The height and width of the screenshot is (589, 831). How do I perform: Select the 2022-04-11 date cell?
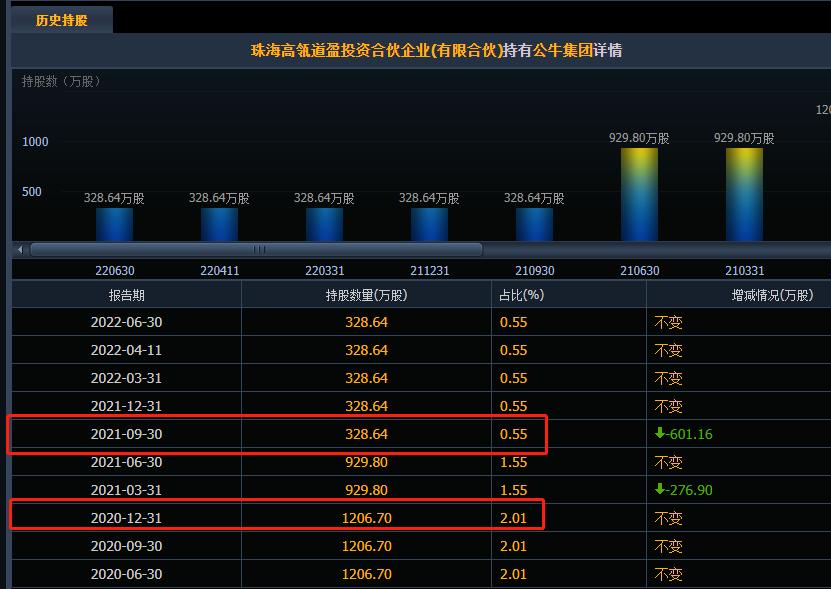pyautogui.click(x=126, y=350)
